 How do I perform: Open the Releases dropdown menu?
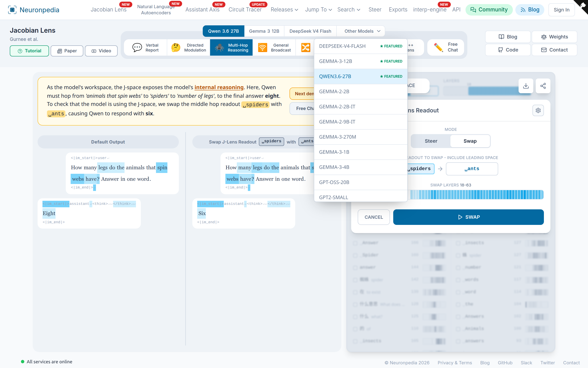(284, 10)
